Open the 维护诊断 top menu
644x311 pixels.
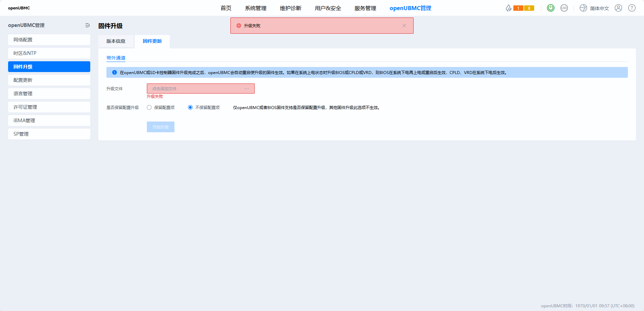291,8
